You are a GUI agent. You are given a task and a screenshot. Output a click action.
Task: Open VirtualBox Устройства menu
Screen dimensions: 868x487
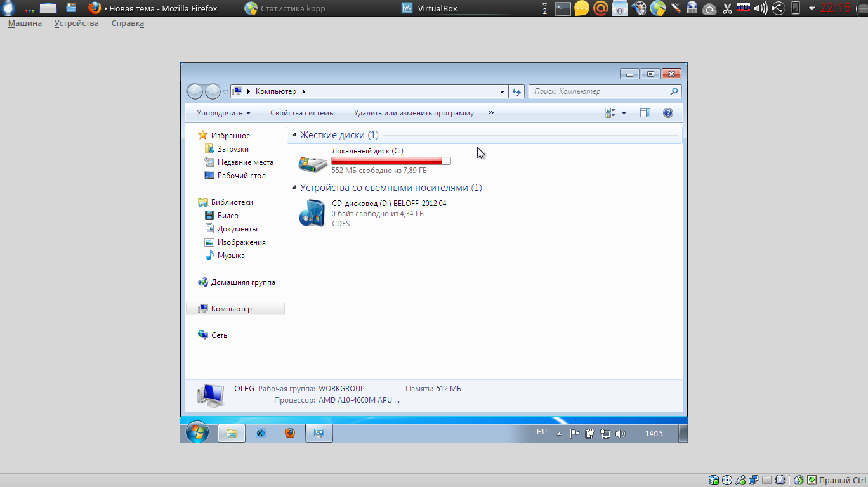(76, 23)
